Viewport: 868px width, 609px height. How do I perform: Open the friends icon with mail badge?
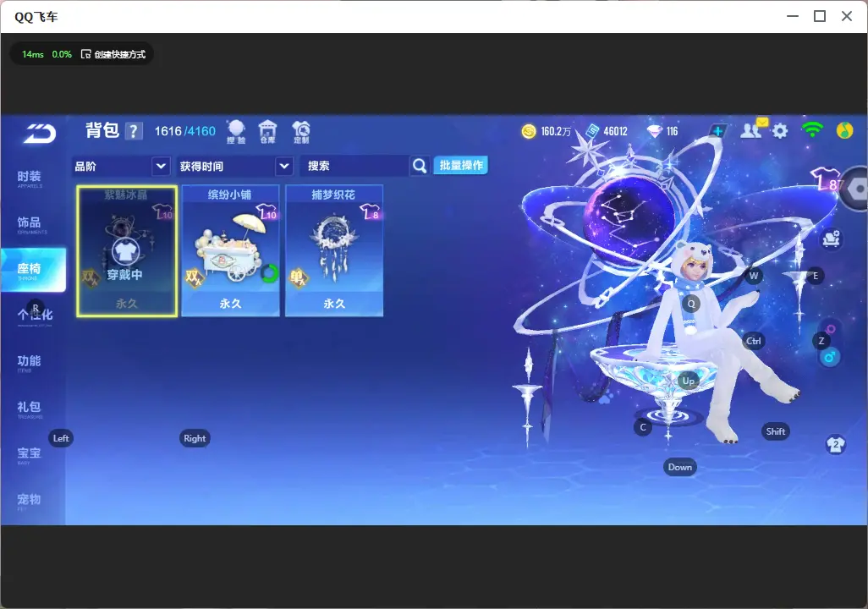(x=754, y=129)
